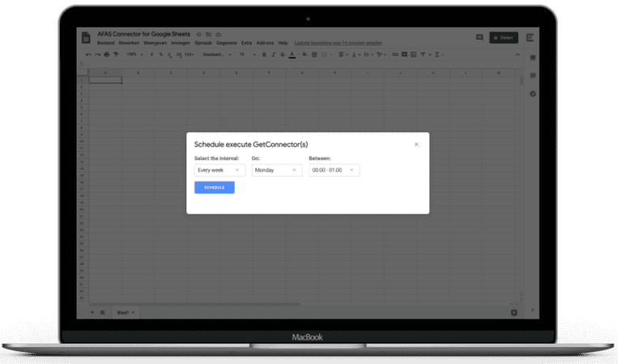This screenshot has width=618, height=364.
Task: Open the 'Standaard' font dropdown
Action: click(217, 55)
